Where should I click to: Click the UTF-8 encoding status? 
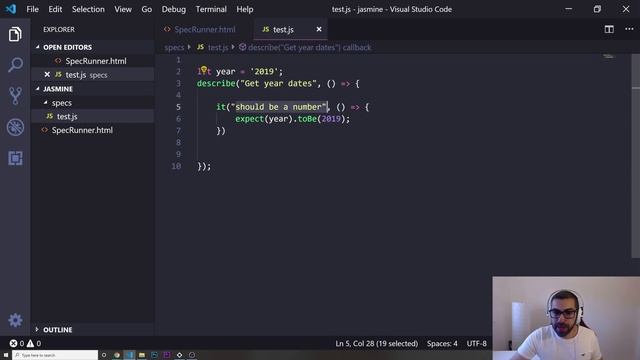point(476,344)
